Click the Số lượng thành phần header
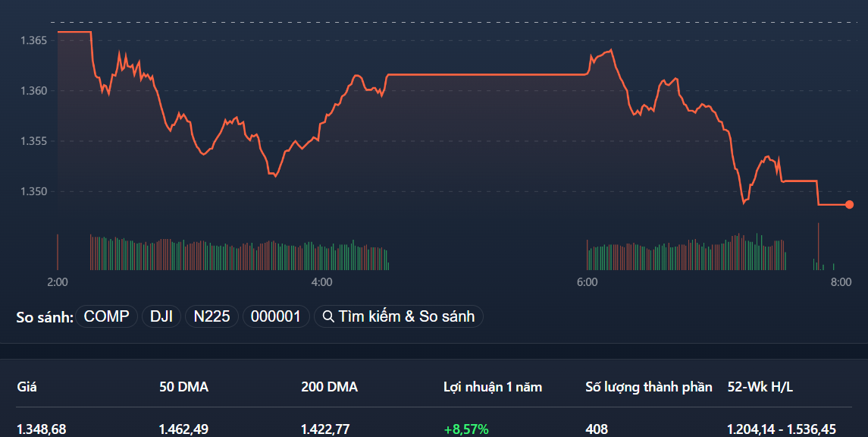868x437 pixels. click(x=647, y=386)
